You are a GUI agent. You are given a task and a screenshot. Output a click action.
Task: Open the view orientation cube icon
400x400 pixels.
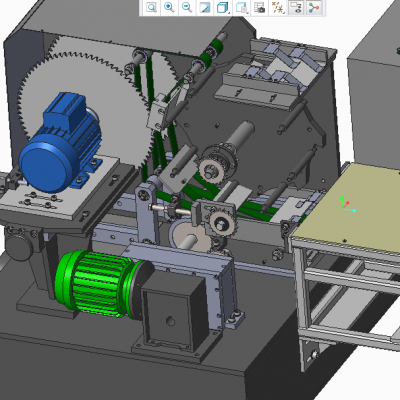222,7
